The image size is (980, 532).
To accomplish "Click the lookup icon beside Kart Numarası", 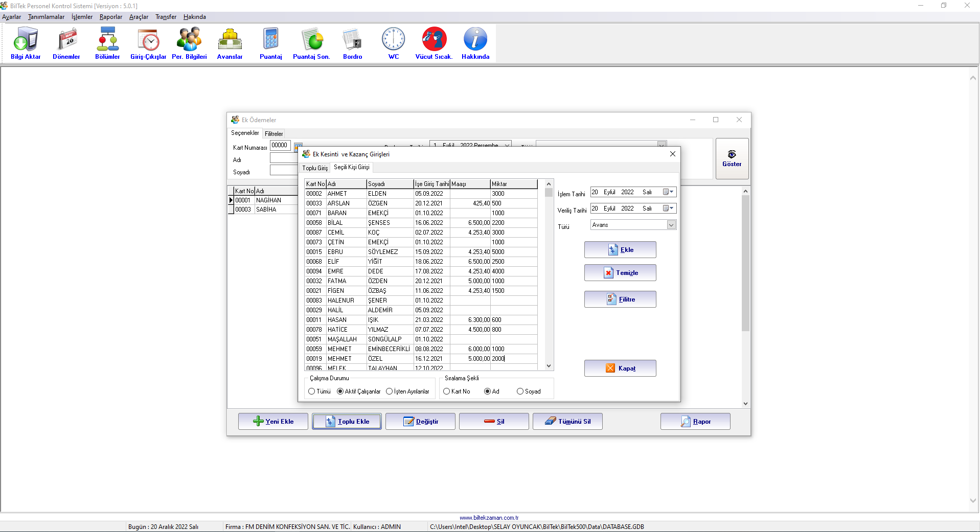I will [298, 146].
